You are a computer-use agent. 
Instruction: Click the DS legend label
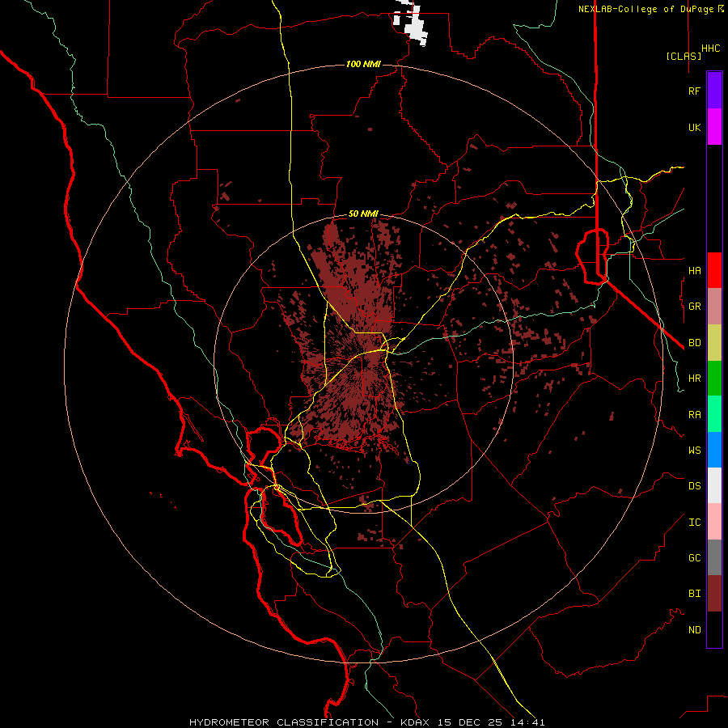coord(694,486)
